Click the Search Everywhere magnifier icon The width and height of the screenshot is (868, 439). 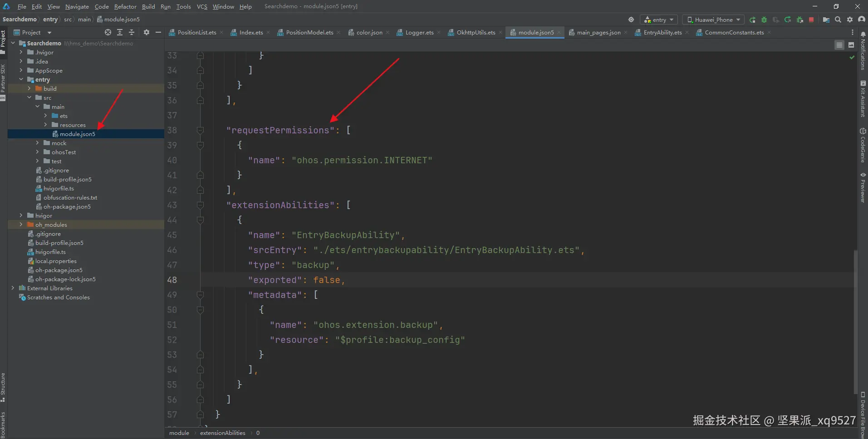pyautogui.click(x=838, y=20)
